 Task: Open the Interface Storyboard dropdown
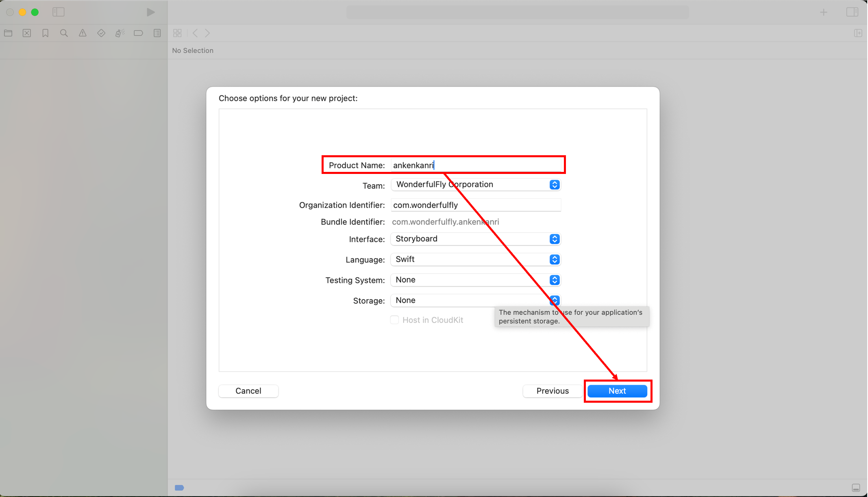pyautogui.click(x=476, y=239)
